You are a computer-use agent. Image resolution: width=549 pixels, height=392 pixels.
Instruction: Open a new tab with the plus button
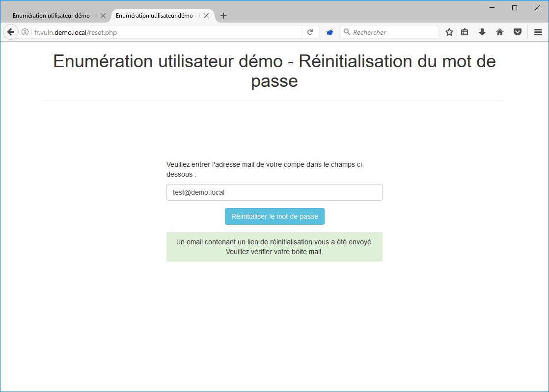pos(223,15)
